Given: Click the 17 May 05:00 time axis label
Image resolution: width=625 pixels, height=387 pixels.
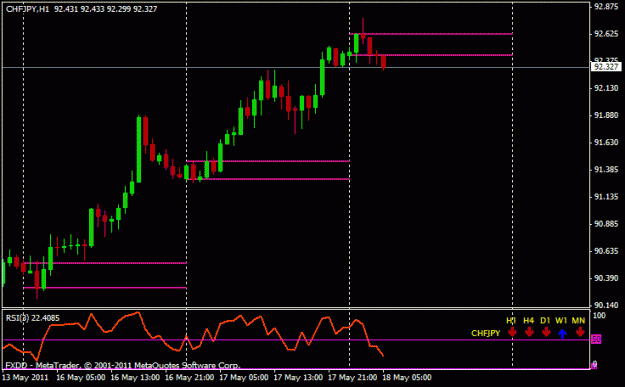Looking at the screenshot, I should point(244,377).
